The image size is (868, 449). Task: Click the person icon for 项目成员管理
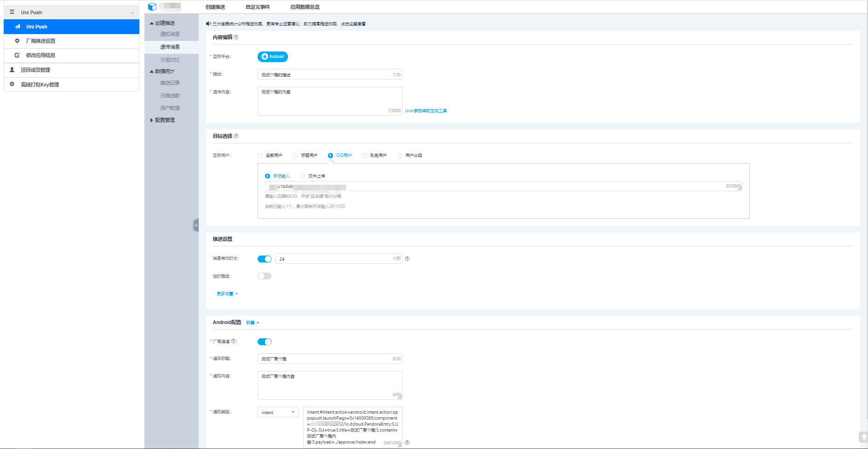[12, 70]
